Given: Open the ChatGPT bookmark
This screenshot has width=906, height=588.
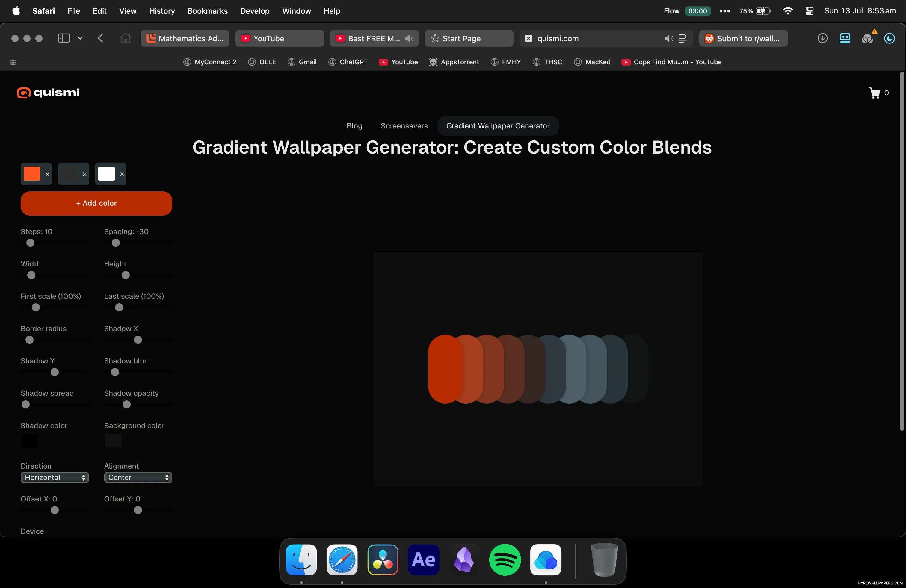Looking at the screenshot, I should coord(348,62).
